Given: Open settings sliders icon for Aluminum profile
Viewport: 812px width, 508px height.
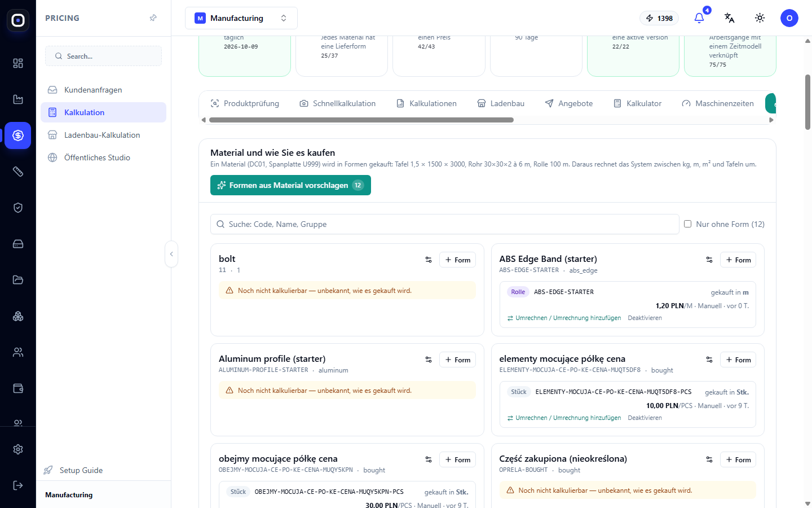Looking at the screenshot, I should point(429,360).
